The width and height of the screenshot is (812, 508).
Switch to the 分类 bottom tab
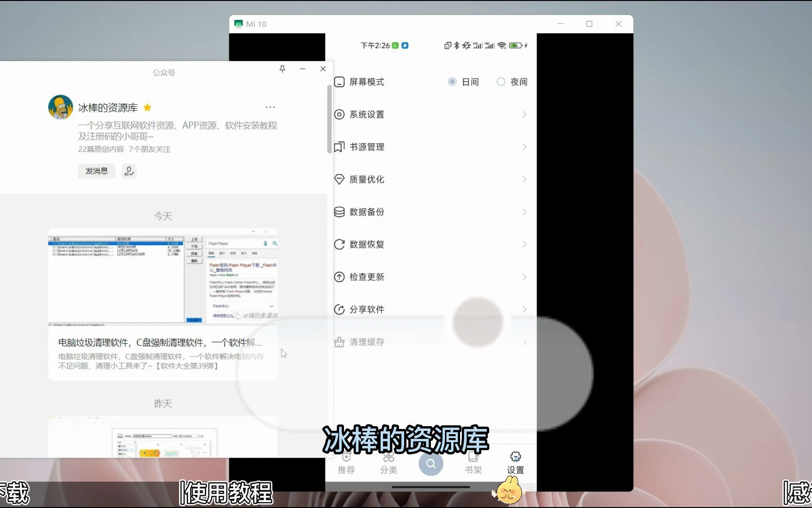pos(389,463)
